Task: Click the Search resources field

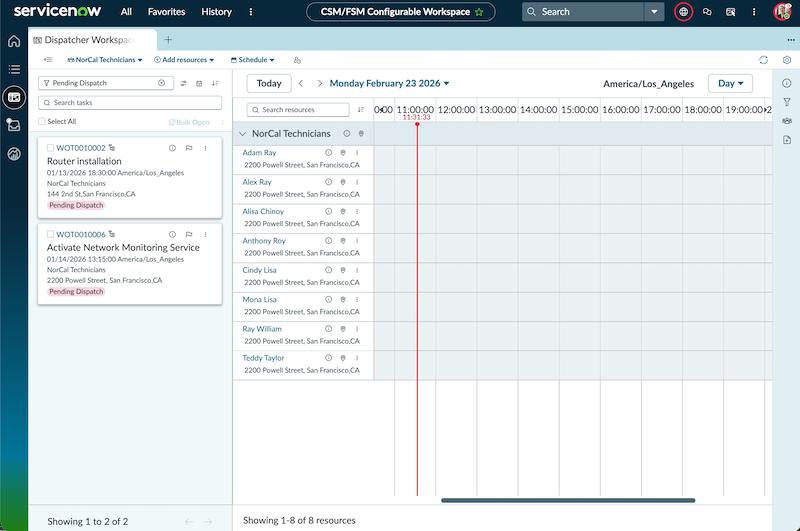Action: [298, 110]
